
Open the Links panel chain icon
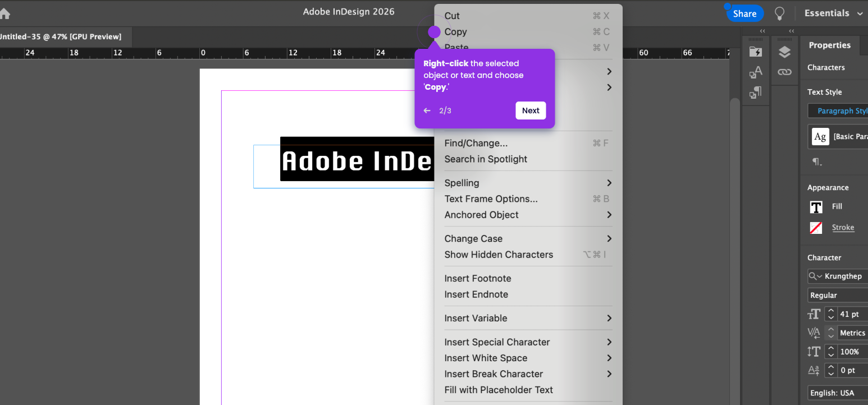point(784,72)
